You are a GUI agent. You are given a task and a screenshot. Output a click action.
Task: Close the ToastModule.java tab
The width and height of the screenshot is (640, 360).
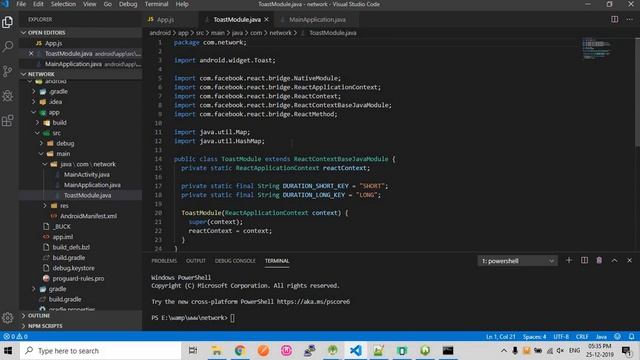[267, 19]
